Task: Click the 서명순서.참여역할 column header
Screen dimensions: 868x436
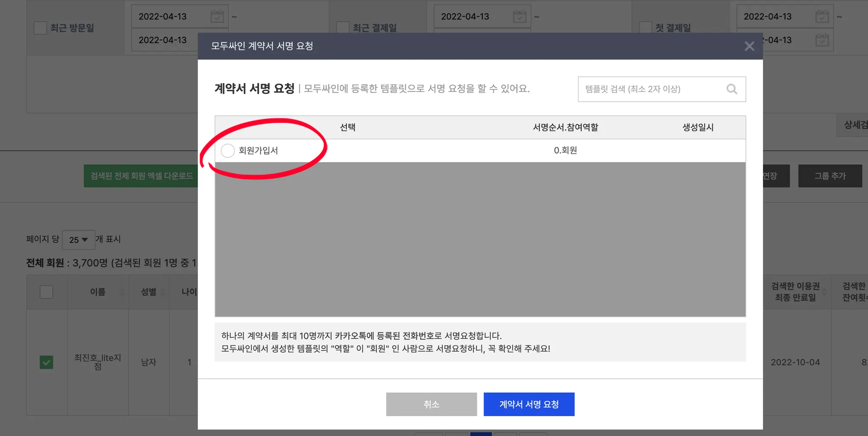Action: coord(565,128)
